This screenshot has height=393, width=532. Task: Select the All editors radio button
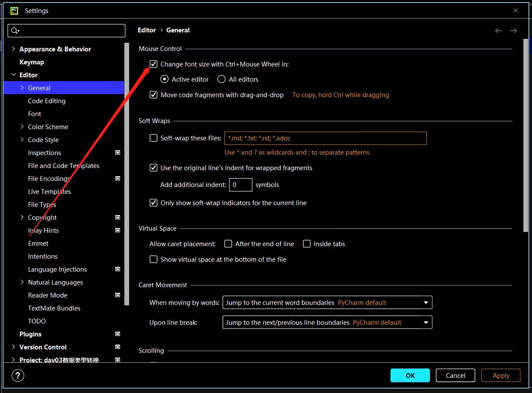pyautogui.click(x=222, y=79)
